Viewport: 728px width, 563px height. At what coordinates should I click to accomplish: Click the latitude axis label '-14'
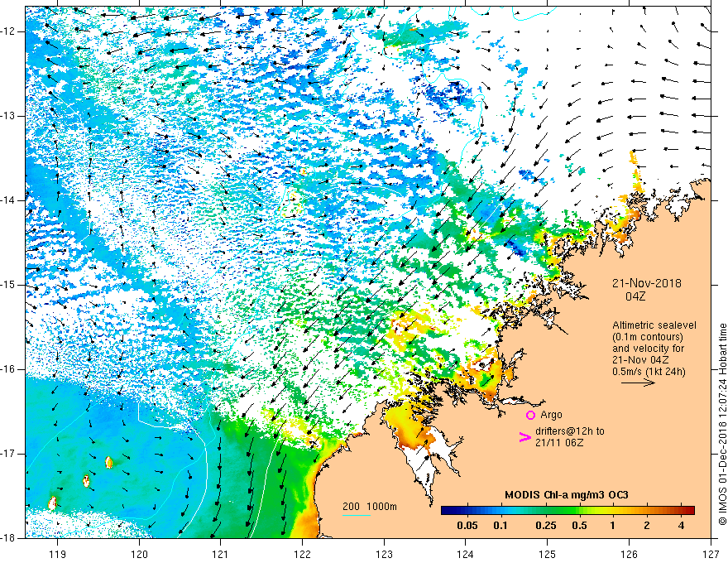click(x=9, y=200)
